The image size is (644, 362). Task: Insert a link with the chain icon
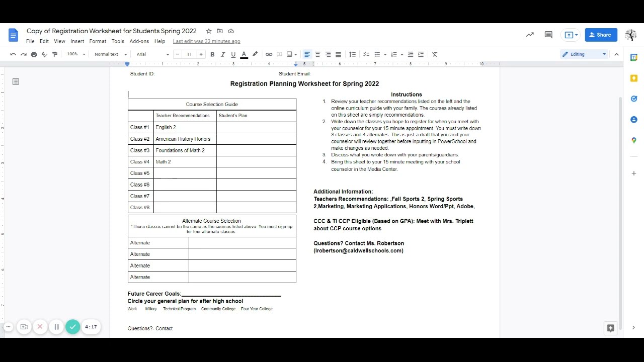[269, 54]
